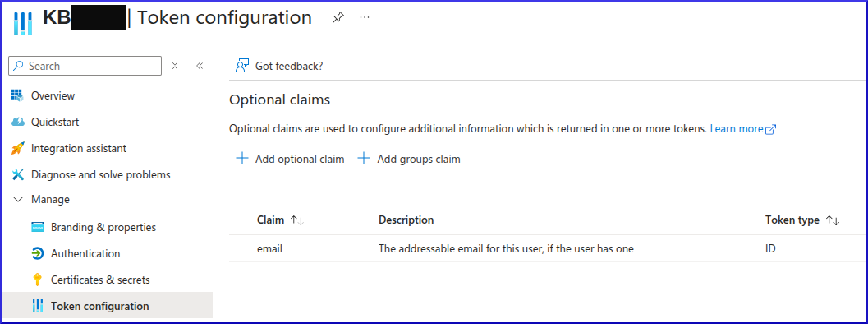Viewport: 868px width, 324px height.
Task: Open Branding & properties page
Action: (x=103, y=228)
